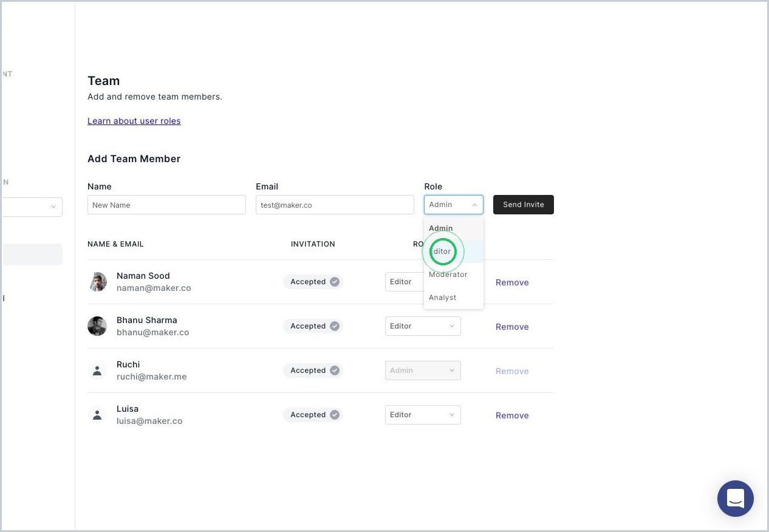This screenshot has height=532, width=769.
Task: Click the Team page heading
Action: (x=104, y=81)
